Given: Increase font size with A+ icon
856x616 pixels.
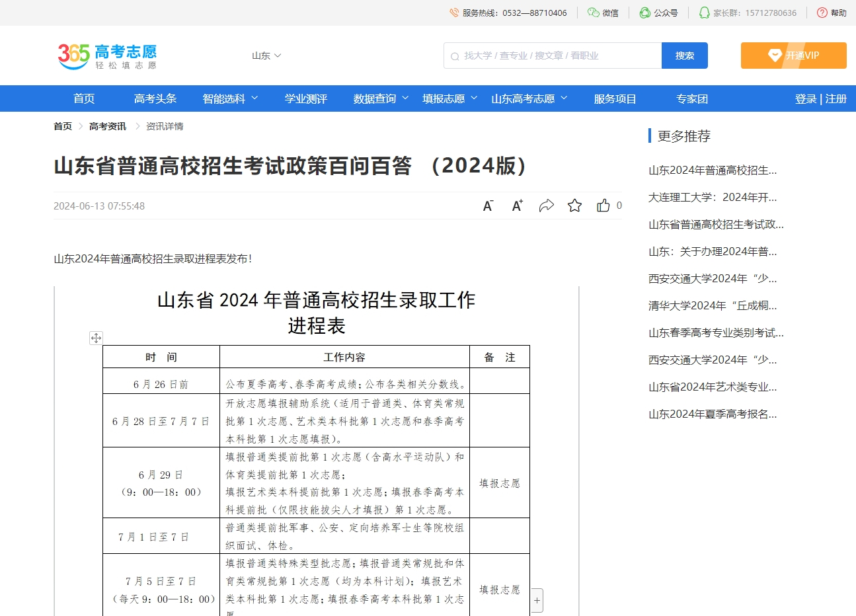Looking at the screenshot, I should (518, 206).
